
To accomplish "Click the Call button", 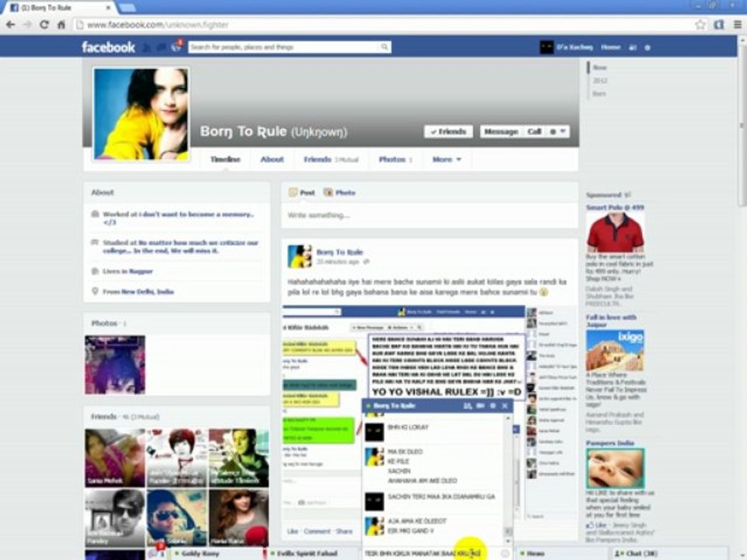I will pos(534,131).
